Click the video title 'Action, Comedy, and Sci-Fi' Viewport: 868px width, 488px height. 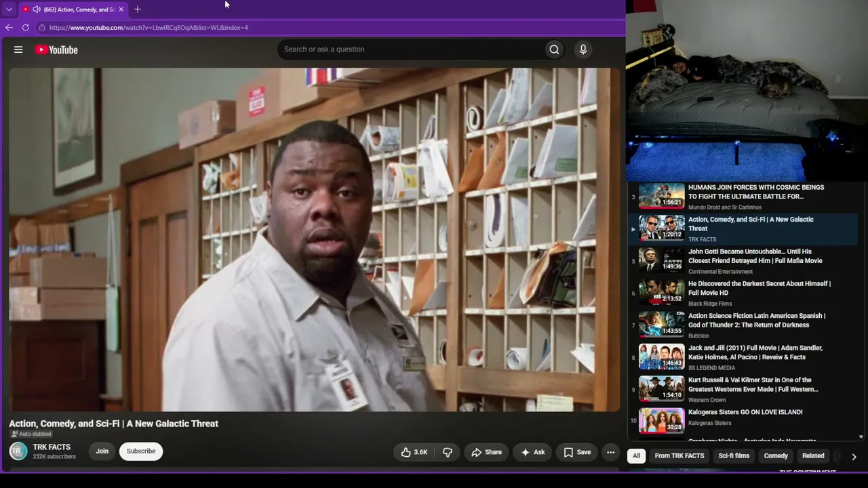pyautogui.click(x=114, y=424)
